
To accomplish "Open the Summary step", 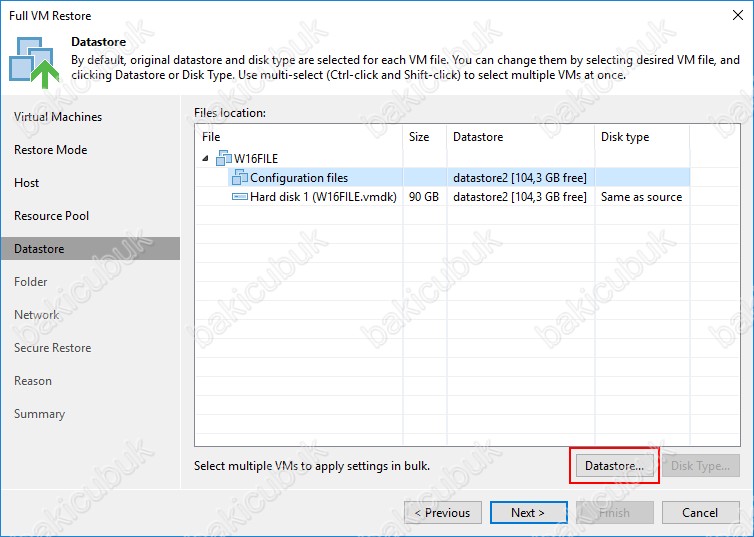I will [x=39, y=414].
